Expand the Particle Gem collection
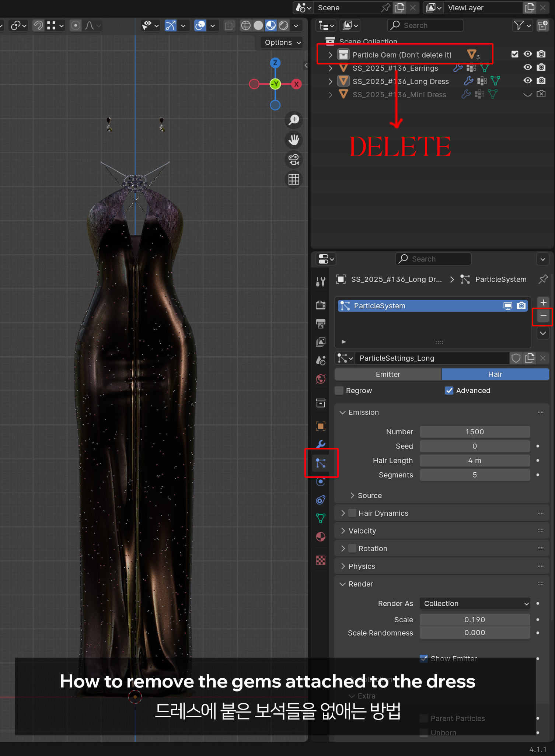The width and height of the screenshot is (555, 756). [x=331, y=55]
